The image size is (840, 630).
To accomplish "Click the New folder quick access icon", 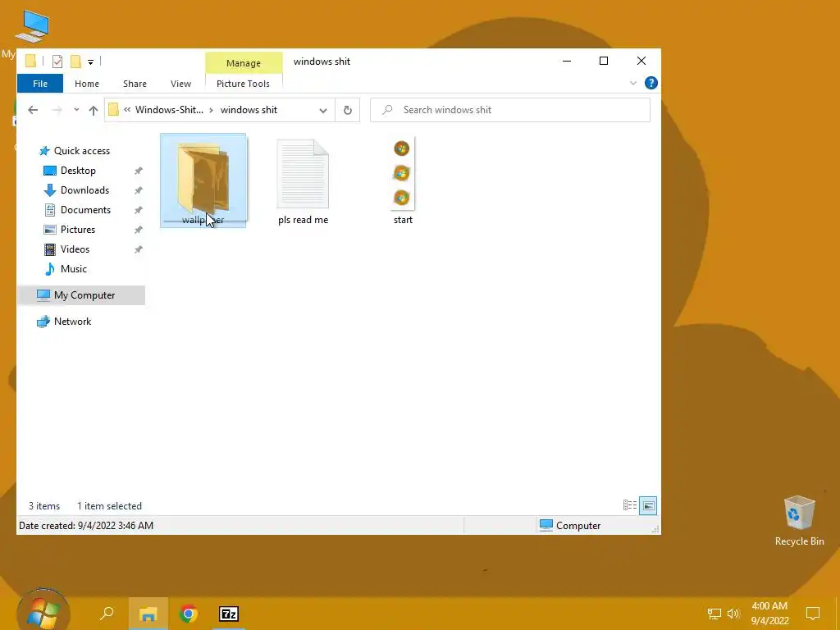I will pyautogui.click(x=76, y=62).
